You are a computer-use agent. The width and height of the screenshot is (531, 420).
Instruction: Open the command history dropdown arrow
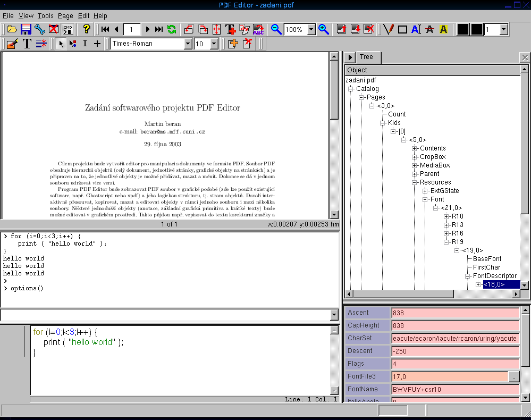[x=334, y=315]
